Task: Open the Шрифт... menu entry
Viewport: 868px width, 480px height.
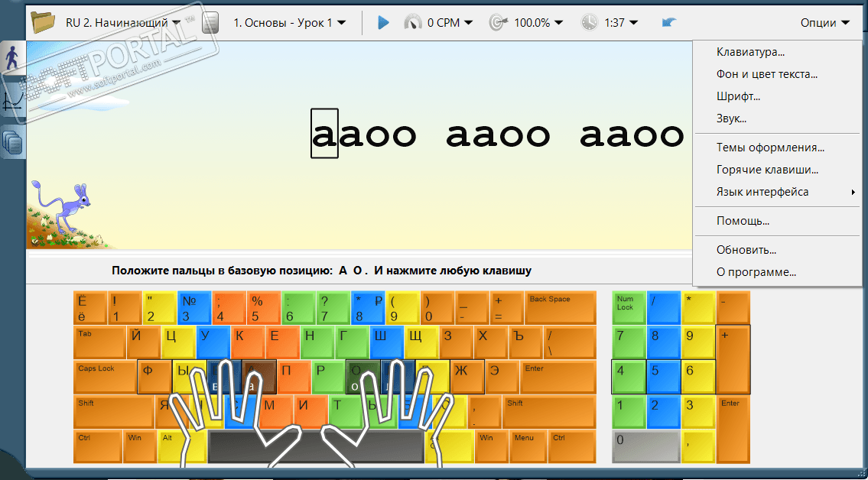Action: point(777,96)
